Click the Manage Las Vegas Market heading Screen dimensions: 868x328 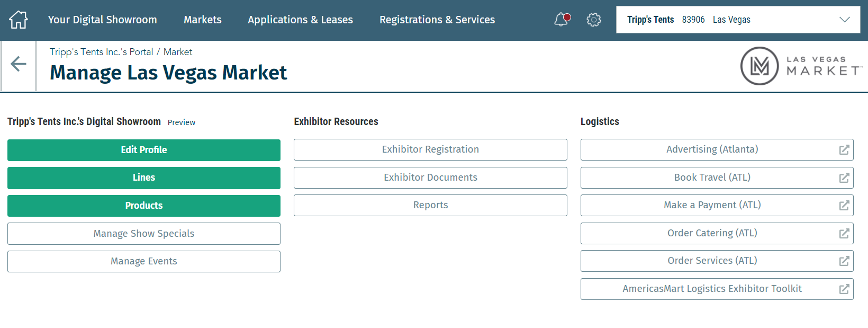(168, 73)
